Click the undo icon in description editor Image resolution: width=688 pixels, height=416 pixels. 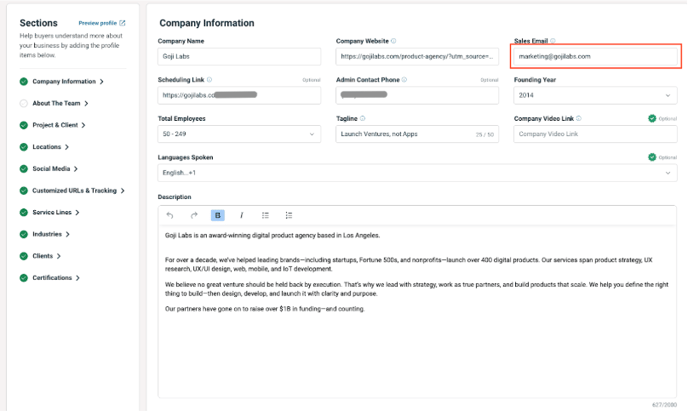tap(170, 215)
